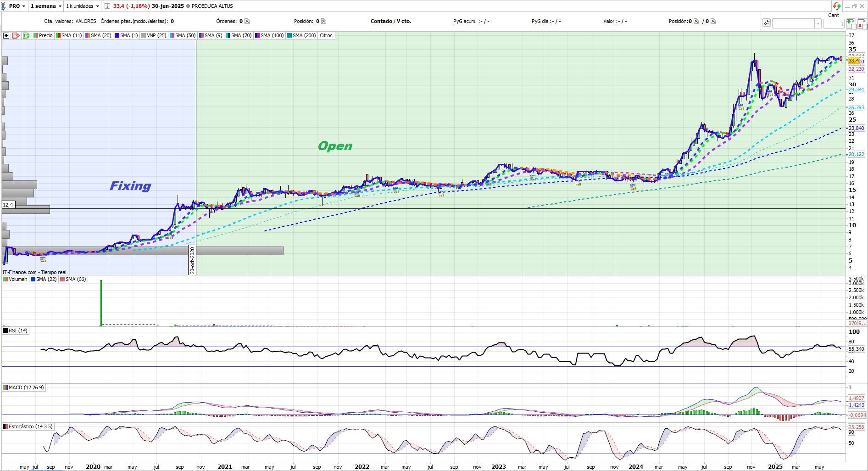Select the SMA (11) indicator label

(x=69, y=35)
